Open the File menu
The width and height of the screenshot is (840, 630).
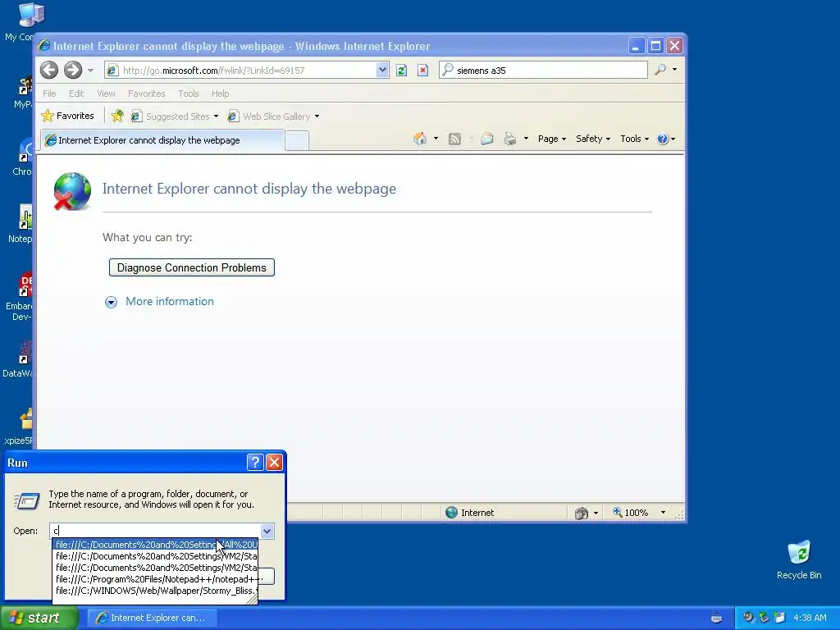coord(49,94)
